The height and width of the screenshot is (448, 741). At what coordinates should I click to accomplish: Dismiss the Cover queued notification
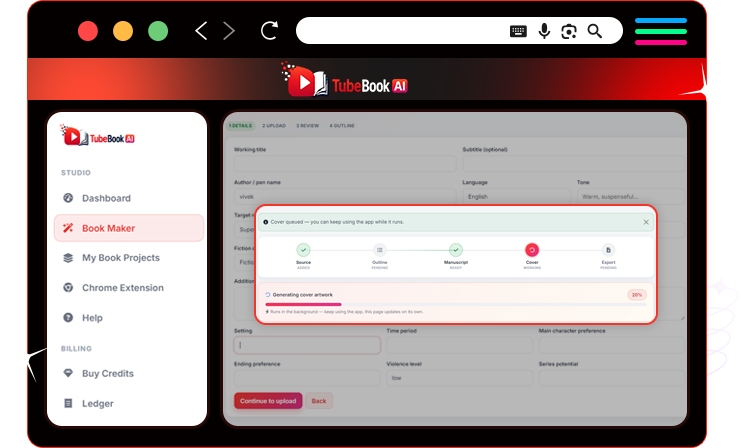tap(646, 222)
